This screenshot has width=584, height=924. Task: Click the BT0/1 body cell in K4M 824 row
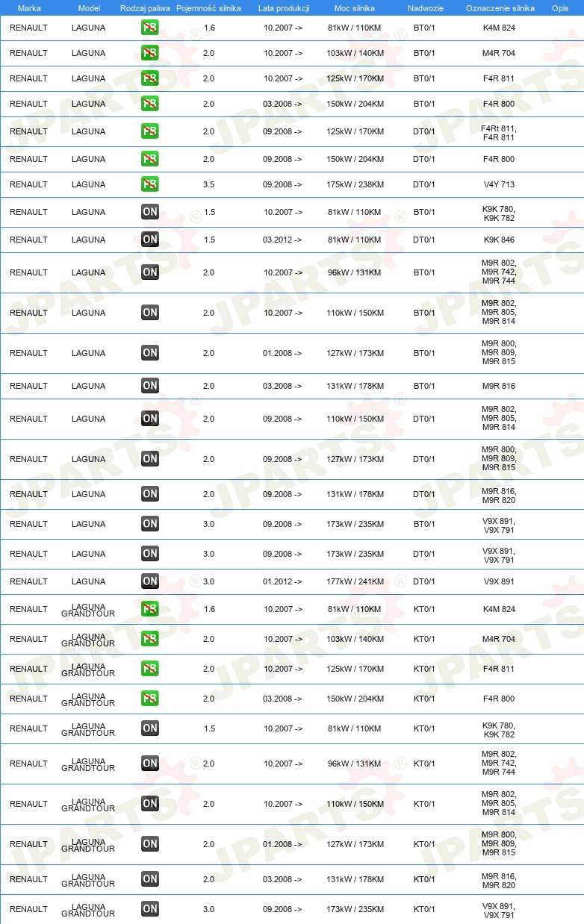pyautogui.click(x=424, y=28)
